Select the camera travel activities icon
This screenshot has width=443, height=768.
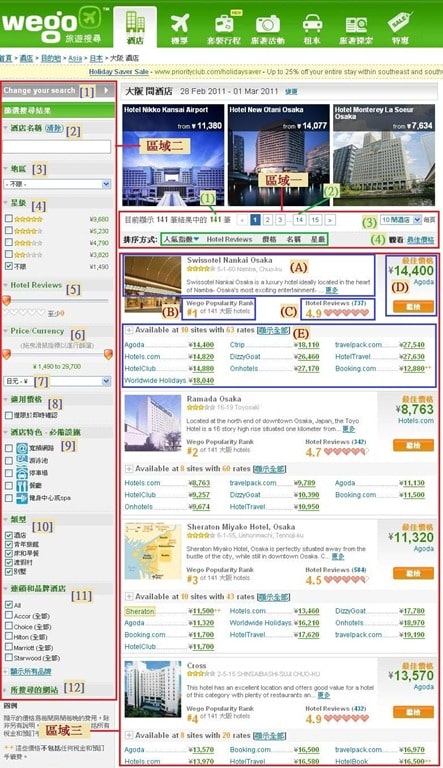tap(268, 24)
